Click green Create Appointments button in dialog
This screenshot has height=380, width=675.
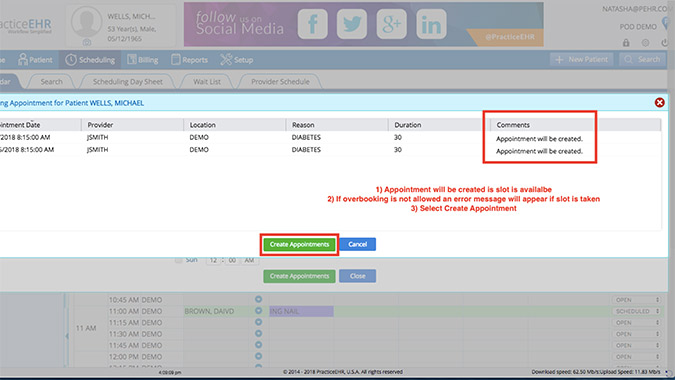(x=299, y=244)
